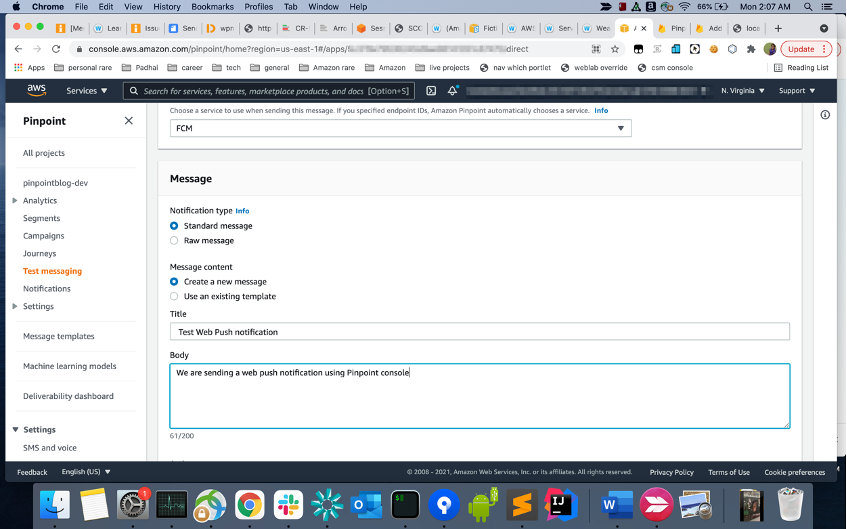Open the FCM service dropdown

coord(400,128)
